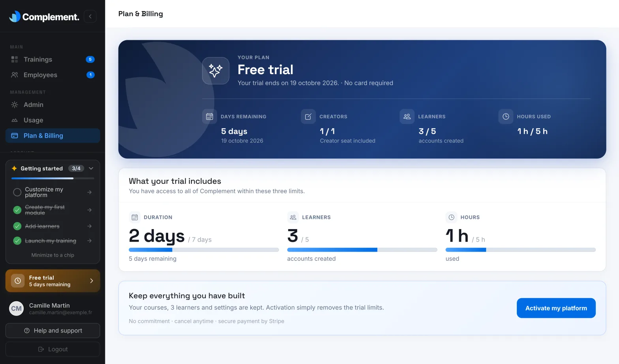Click Minimize to a chip
Image resolution: width=619 pixels, height=364 pixels.
click(53, 255)
